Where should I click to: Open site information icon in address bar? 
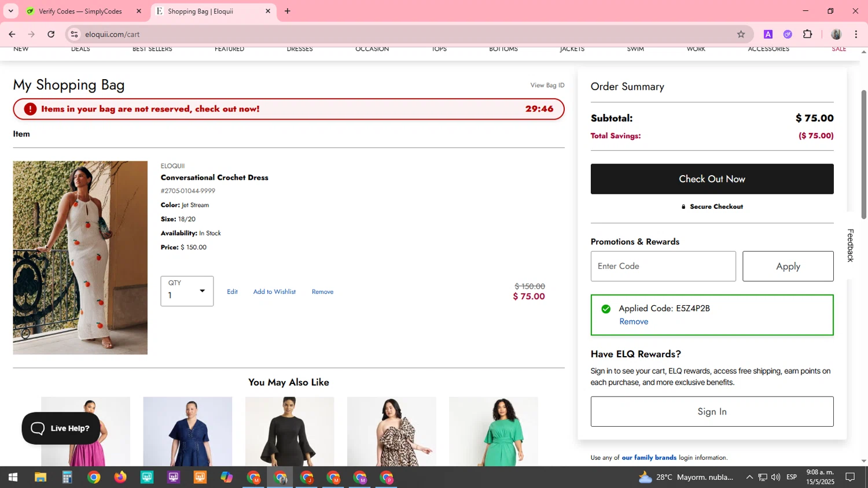coord(74,34)
